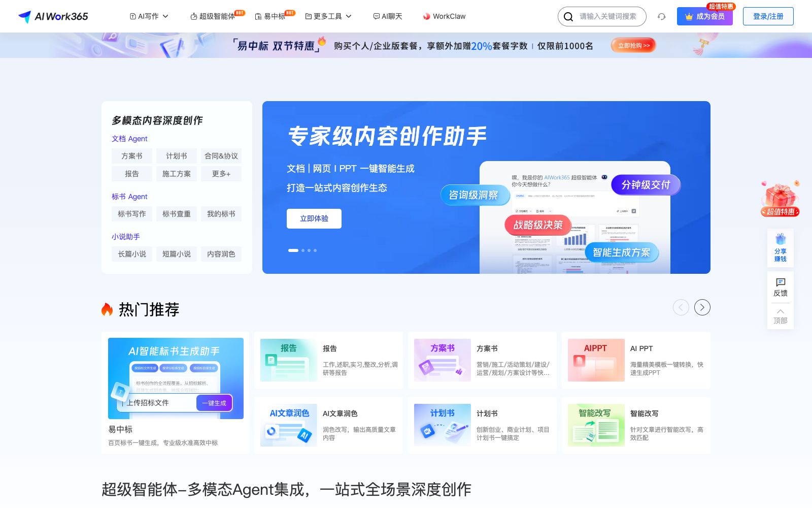Click the 我的标书 tag

pos(221,214)
